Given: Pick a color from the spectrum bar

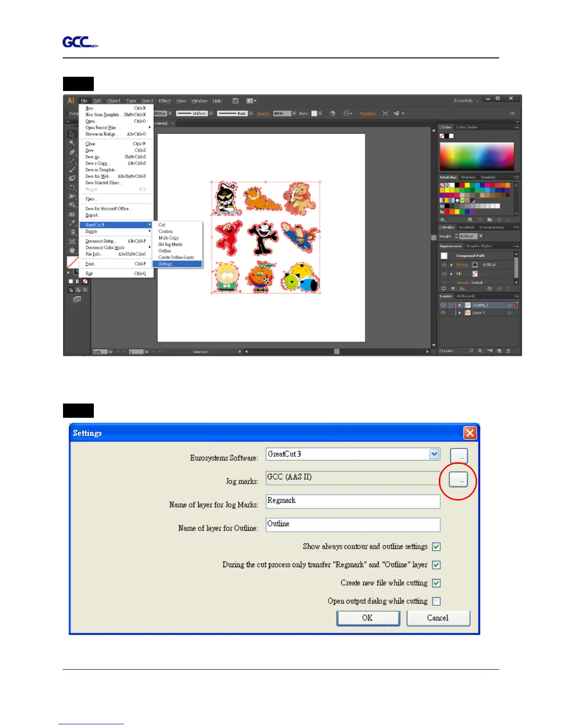Looking at the screenshot, I should point(477,157).
